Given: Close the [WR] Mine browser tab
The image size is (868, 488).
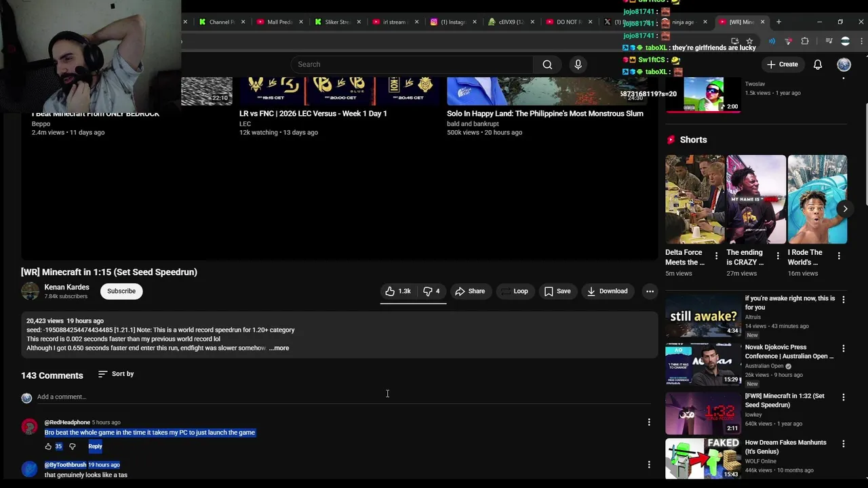Looking at the screenshot, I should coord(762,22).
